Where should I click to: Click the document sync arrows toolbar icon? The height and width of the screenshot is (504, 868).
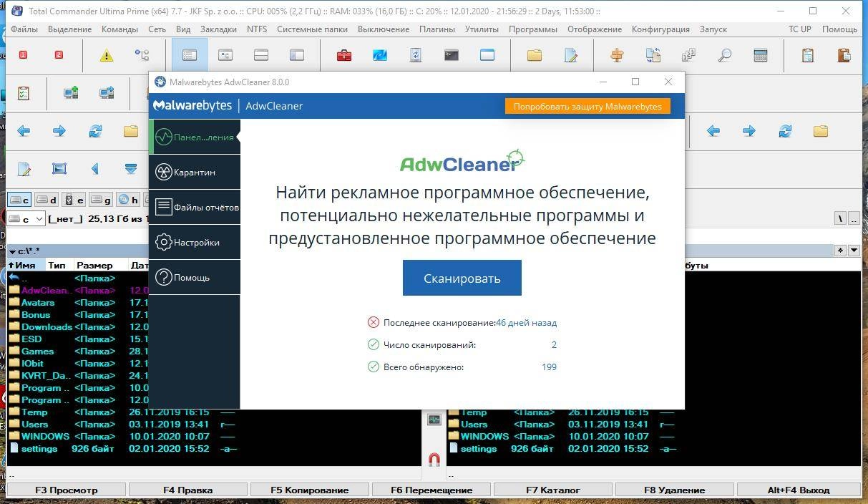click(416, 55)
